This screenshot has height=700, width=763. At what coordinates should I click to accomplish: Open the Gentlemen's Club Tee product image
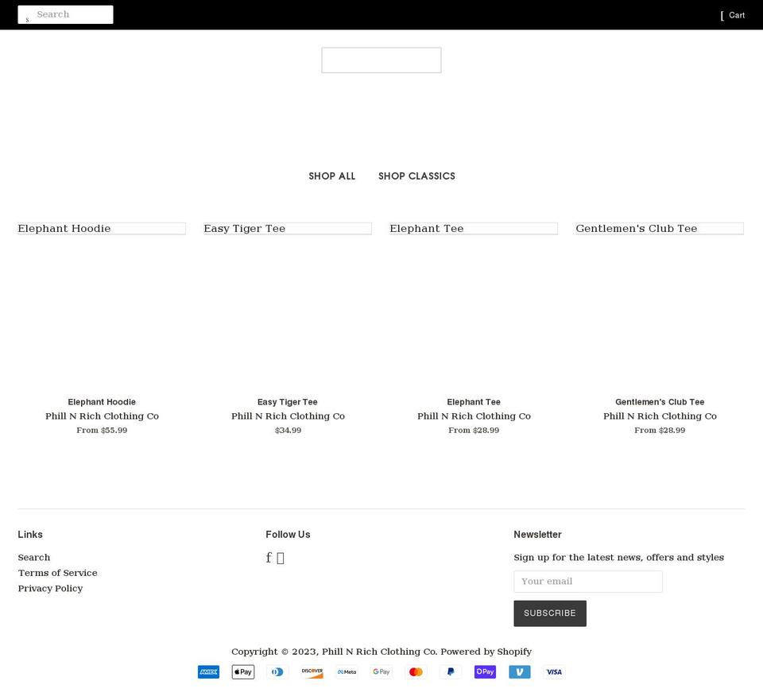click(660, 229)
